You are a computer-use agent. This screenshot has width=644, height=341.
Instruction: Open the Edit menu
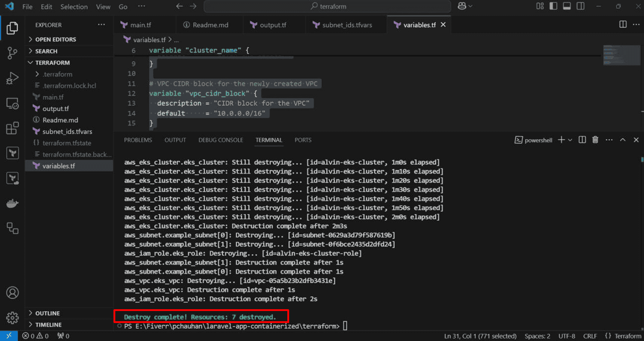[46, 7]
